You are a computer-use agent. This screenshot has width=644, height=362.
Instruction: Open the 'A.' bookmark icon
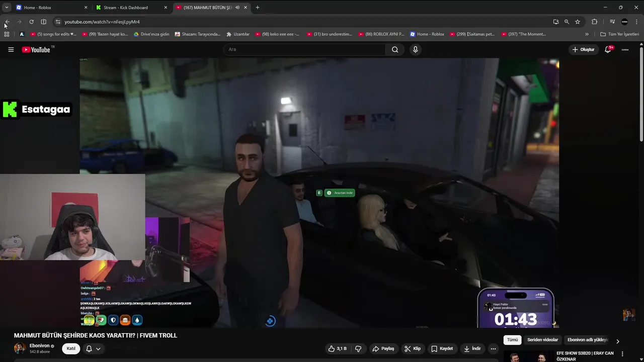click(x=22, y=34)
